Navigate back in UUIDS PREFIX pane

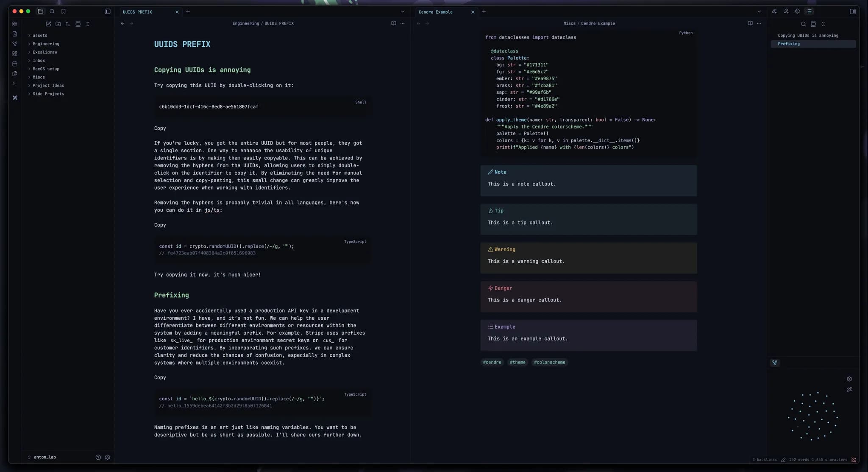coord(122,23)
